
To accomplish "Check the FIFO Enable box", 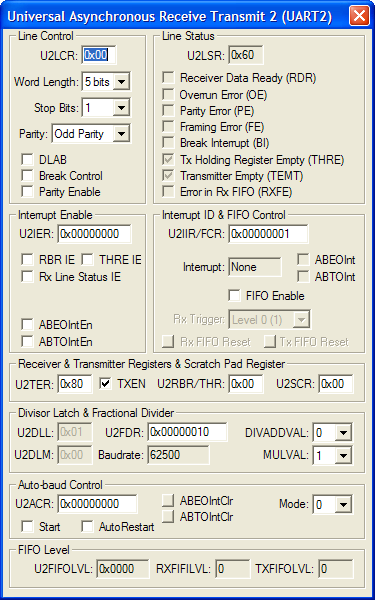I will pyautogui.click(x=235, y=296).
